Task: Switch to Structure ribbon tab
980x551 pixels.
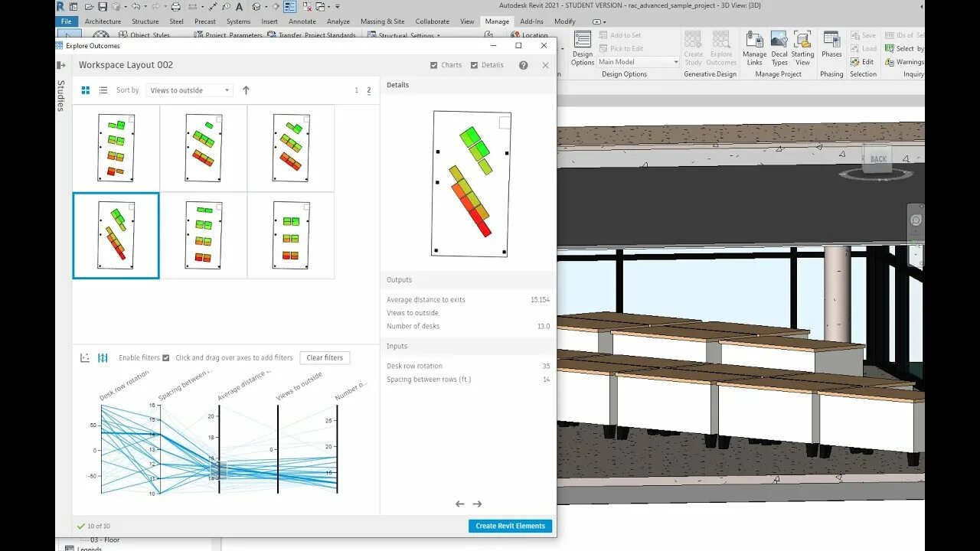Action: [145, 21]
